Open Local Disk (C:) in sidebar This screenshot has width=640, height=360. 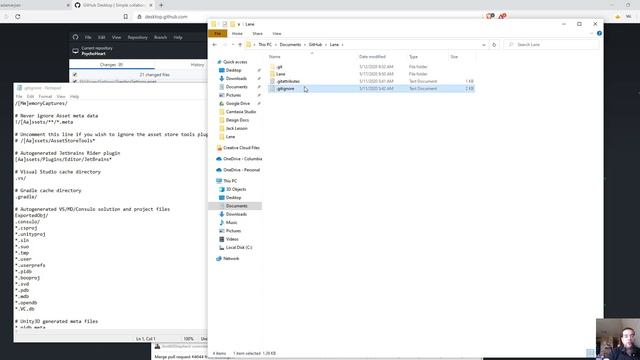pos(239,248)
